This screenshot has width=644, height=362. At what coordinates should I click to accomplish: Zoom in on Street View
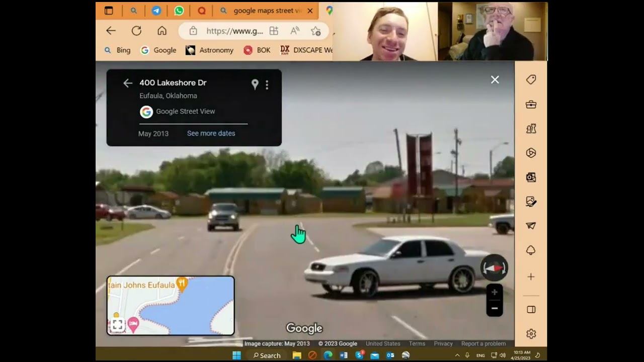(x=495, y=292)
